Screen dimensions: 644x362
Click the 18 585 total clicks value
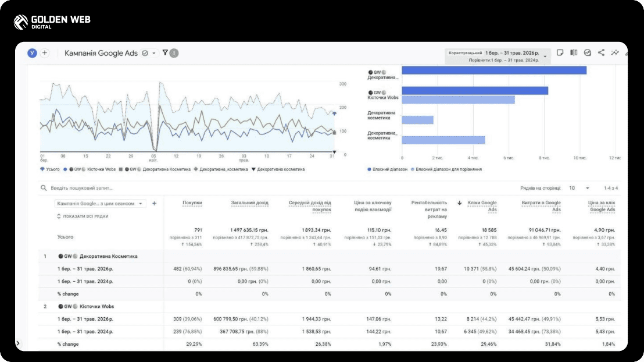click(489, 230)
